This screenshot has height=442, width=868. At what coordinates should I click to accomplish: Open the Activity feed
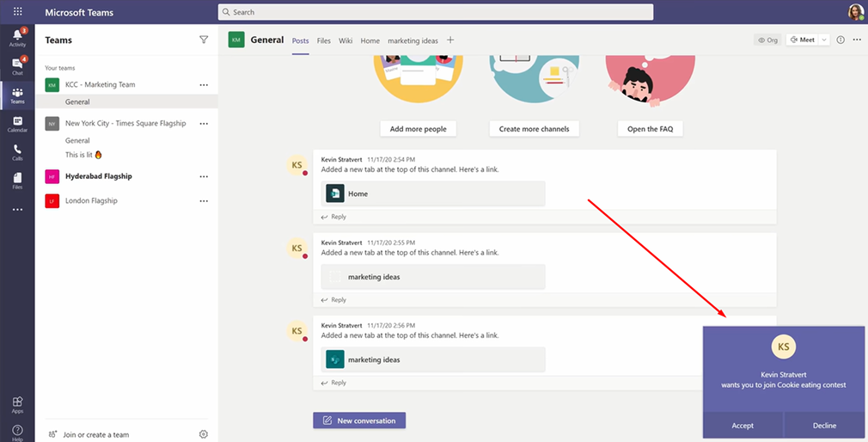(x=18, y=37)
